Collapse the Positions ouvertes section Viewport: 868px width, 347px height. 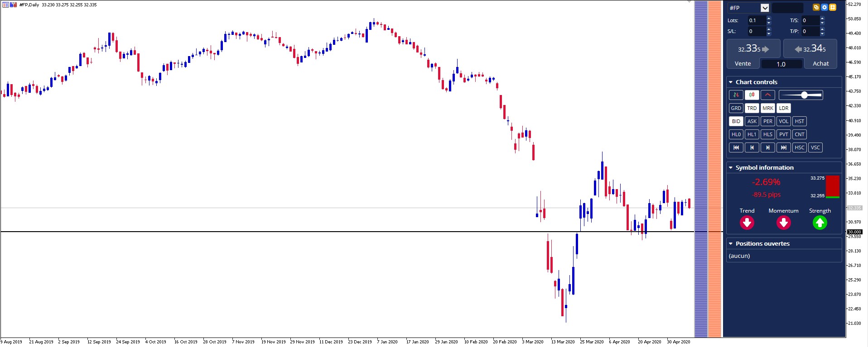731,244
